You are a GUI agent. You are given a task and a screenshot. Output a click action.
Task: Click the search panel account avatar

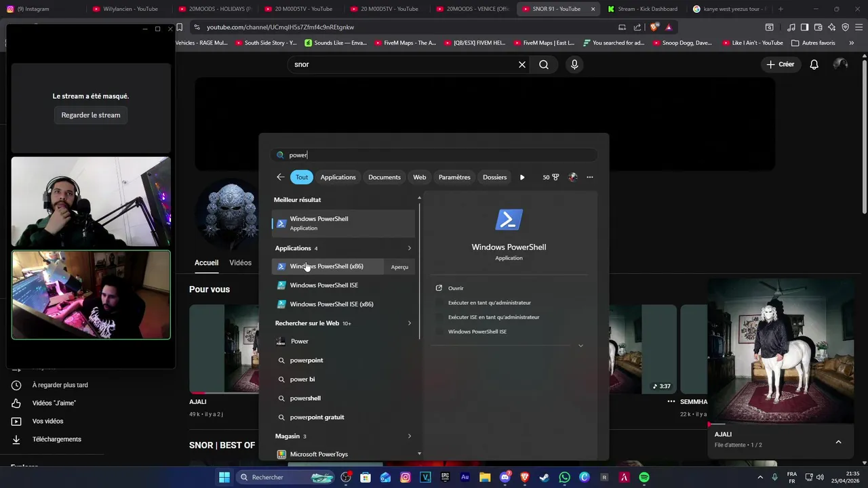pyautogui.click(x=573, y=177)
